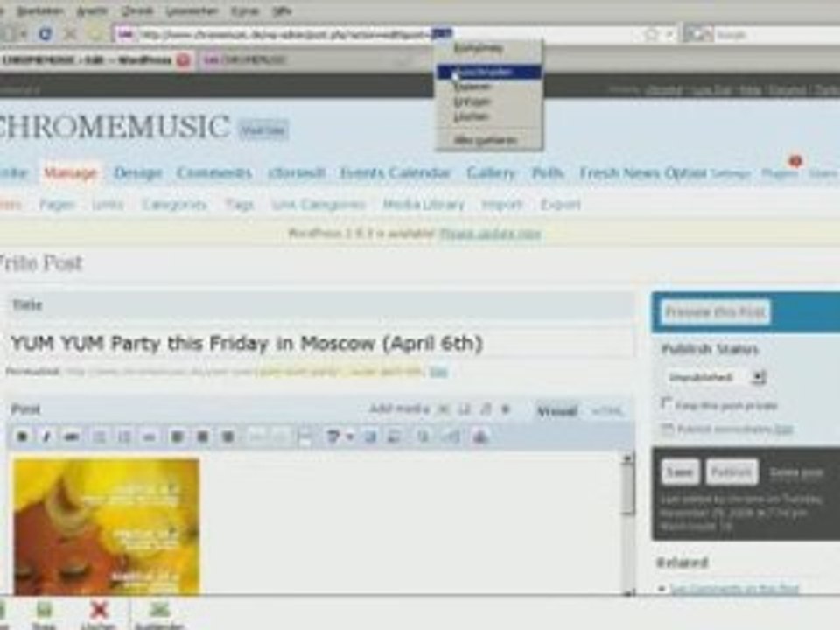This screenshot has height=630, width=840.
Task: Open Fresh News Options tab
Action: pyautogui.click(x=642, y=173)
